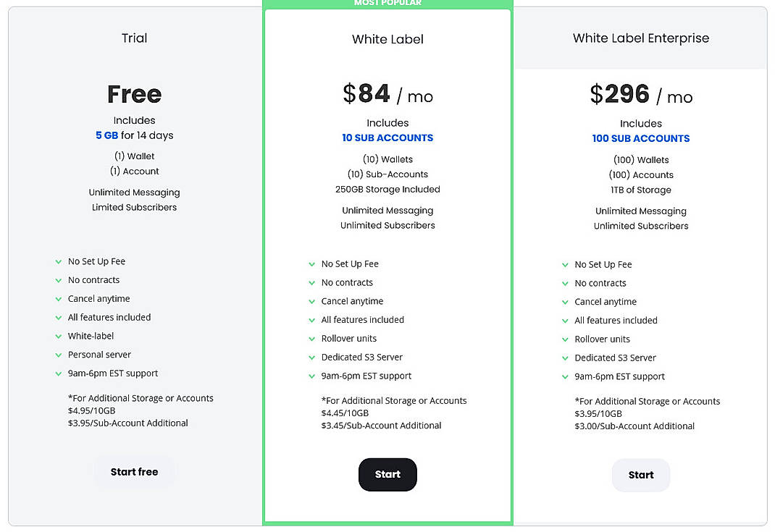This screenshot has width=775, height=532.
Task: Click the Start button on White Label plan
Action: point(387,474)
